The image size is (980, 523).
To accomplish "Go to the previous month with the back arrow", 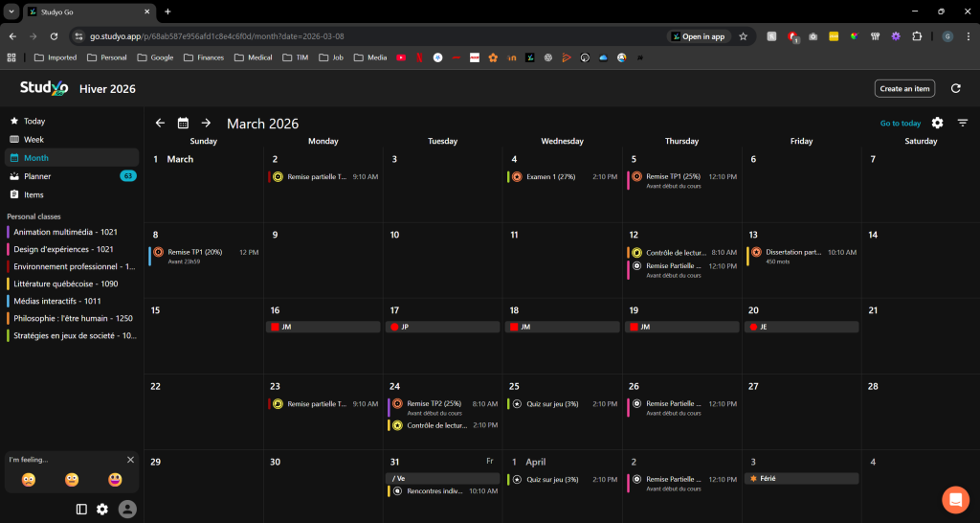I will click(x=160, y=123).
